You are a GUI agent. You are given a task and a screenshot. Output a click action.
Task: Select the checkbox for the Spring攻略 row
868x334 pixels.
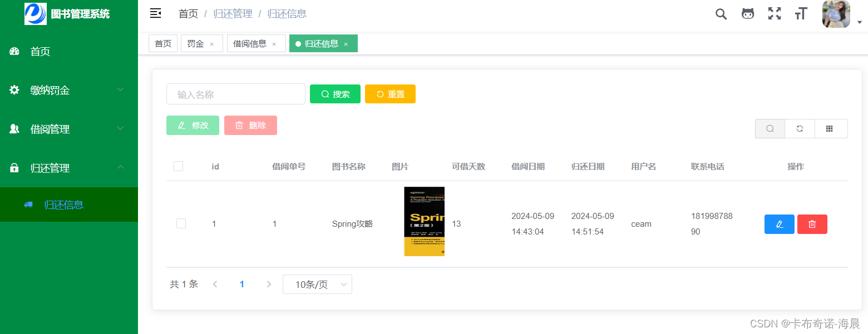click(x=181, y=223)
